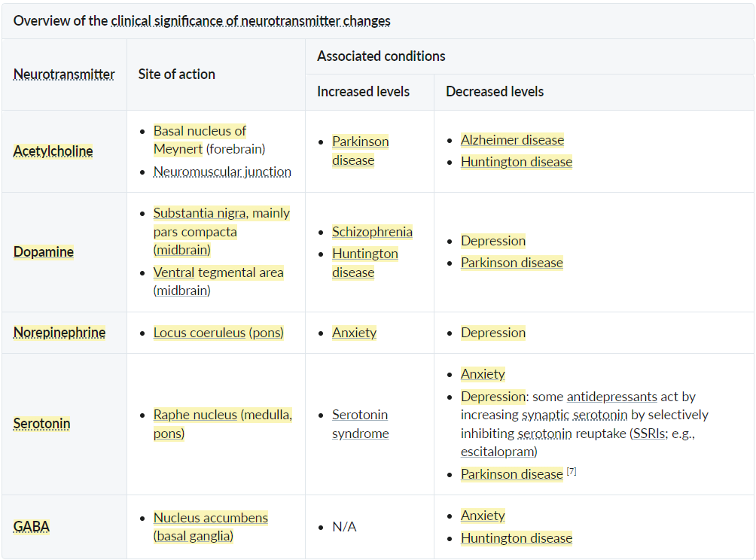Open the Serotonin syndrome link
This screenshot has height=560, width=756.
coord(360,424)
